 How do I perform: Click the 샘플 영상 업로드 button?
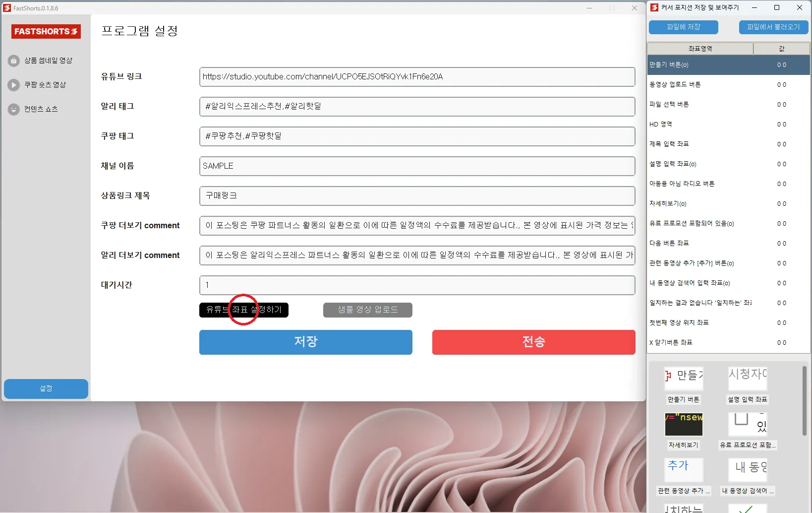click(x=368, y=310)
